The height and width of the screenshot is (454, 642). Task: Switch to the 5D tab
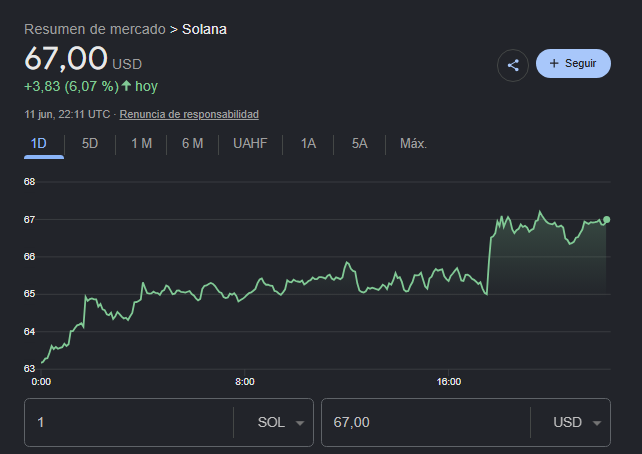pos(90,144)
